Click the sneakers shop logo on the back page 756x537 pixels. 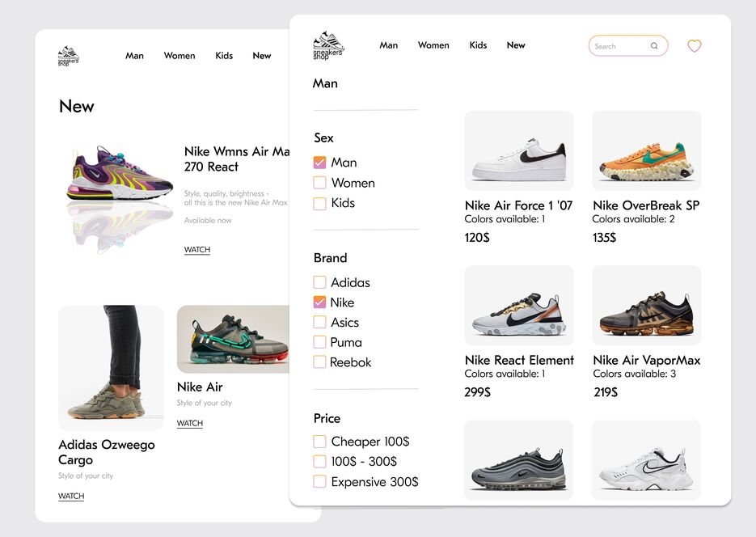[x=69, y=56]
